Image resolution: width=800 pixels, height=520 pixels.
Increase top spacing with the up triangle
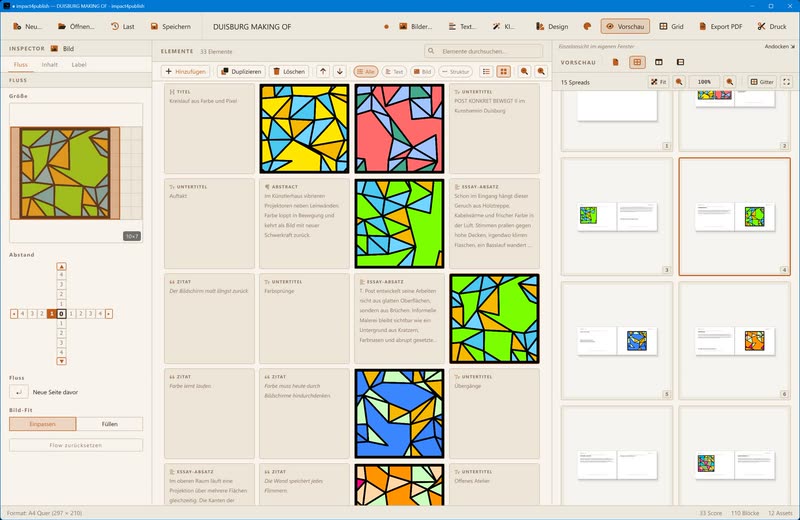coord(61,266)
